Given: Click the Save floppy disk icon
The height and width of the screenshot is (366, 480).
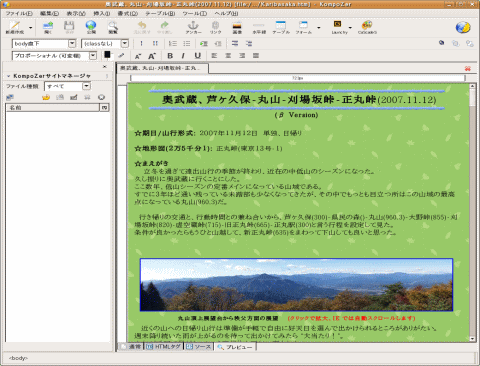Looking at the screenshot, I should [x=69, y=27].
